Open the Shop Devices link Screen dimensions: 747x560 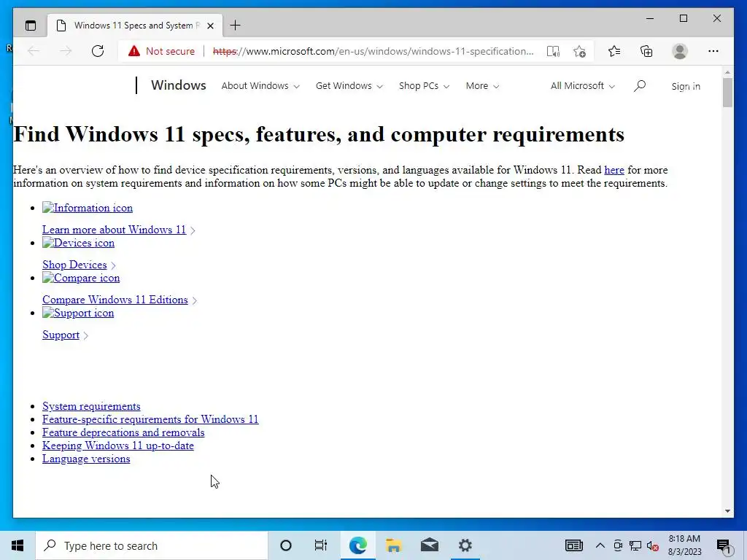(74, 265)
